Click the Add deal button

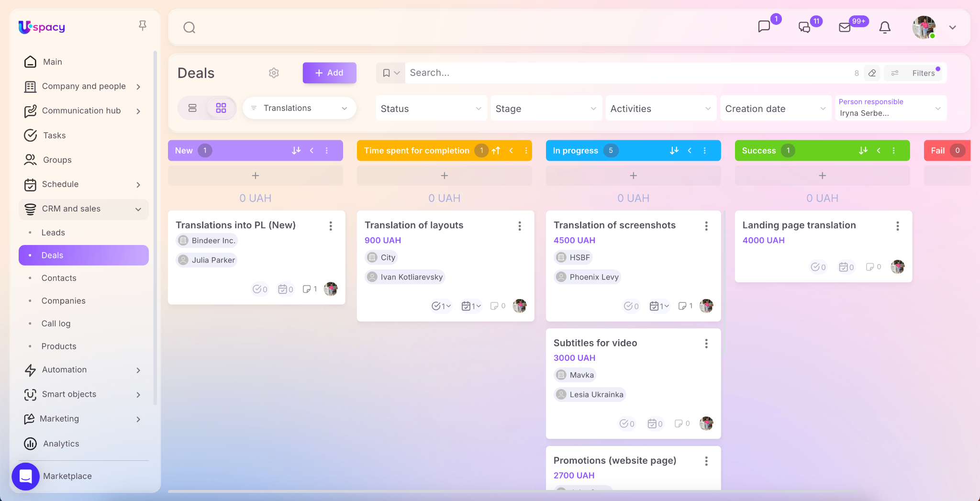(329, 73)
